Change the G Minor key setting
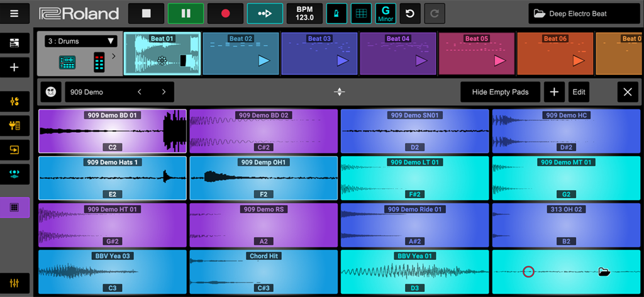The image size is (644, 297). (x=386, y=14)
